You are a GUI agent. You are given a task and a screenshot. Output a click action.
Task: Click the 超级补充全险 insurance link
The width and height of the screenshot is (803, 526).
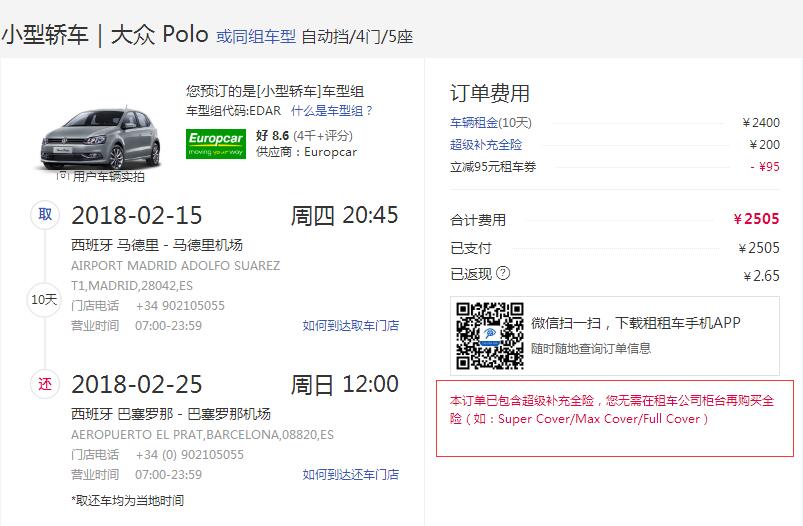pyautogui.click(x=486, y=145)
